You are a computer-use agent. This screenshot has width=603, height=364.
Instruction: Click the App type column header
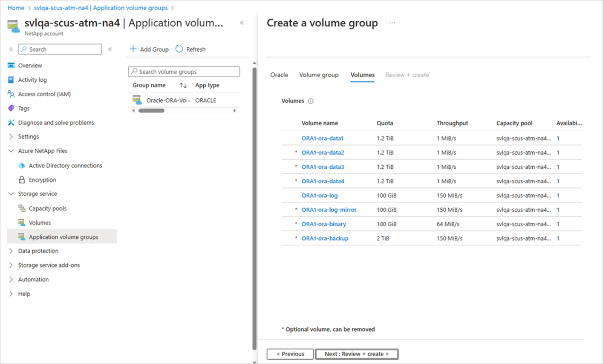click(x=207, y=85)
